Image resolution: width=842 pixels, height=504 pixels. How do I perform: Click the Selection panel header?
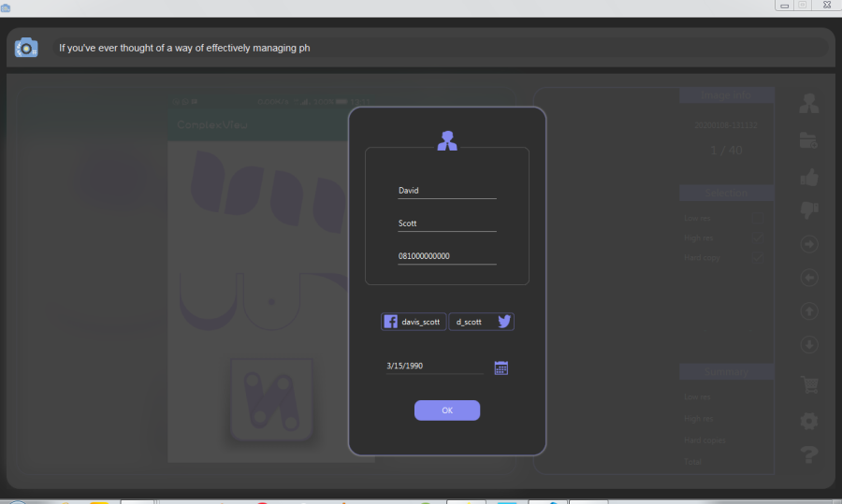[727, 193]
